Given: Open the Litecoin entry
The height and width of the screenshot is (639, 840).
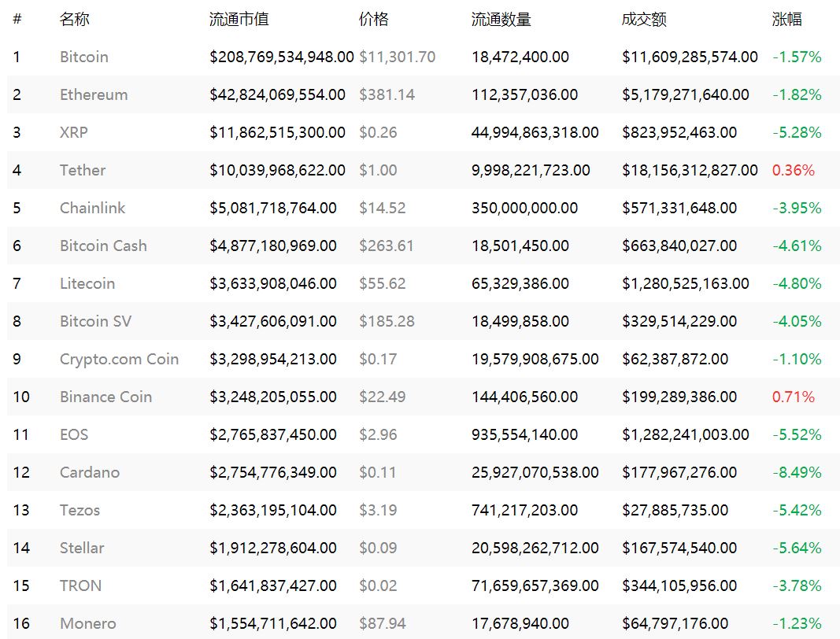Looking at the screenshot, I should 87,283.
